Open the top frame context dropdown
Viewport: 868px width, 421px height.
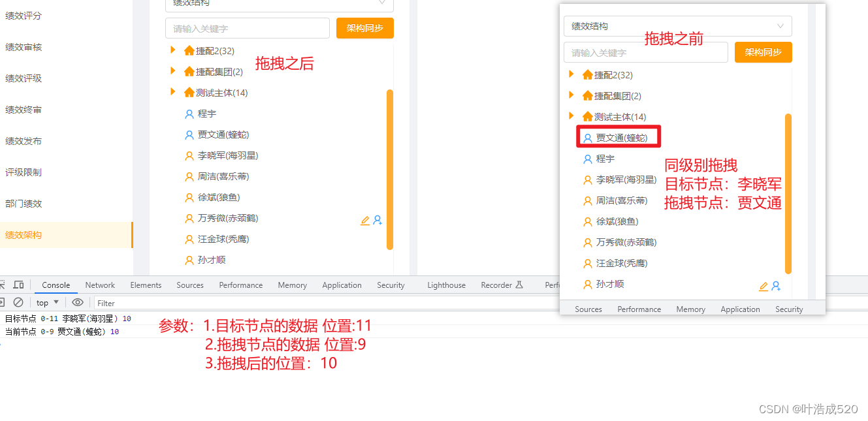coord(46,302)
